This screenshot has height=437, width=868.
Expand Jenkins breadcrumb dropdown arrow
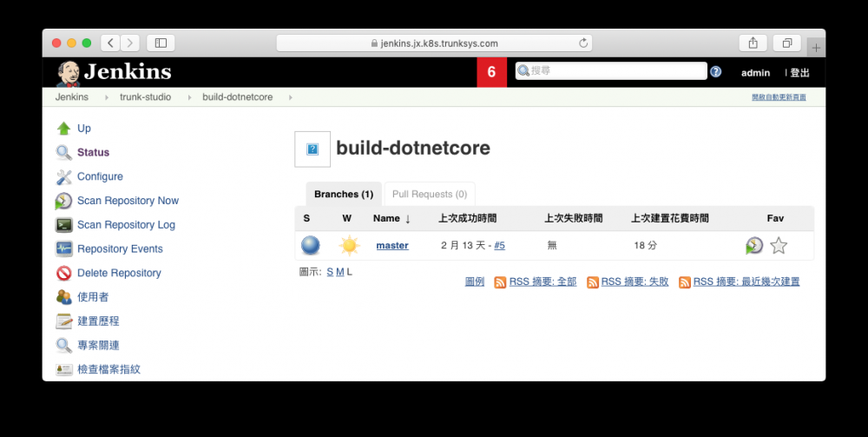coord(107,97)
